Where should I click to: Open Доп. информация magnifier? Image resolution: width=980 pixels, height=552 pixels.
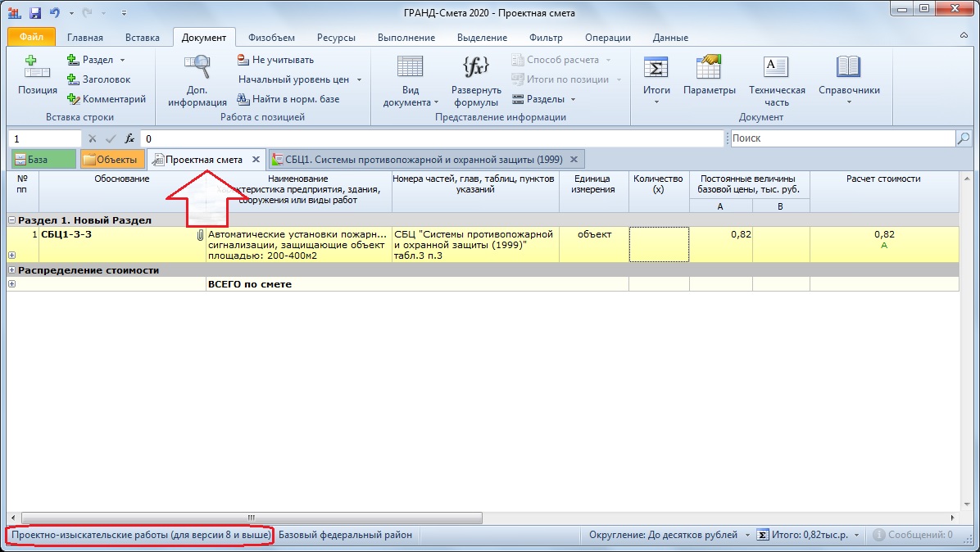(x=197, y=67)
